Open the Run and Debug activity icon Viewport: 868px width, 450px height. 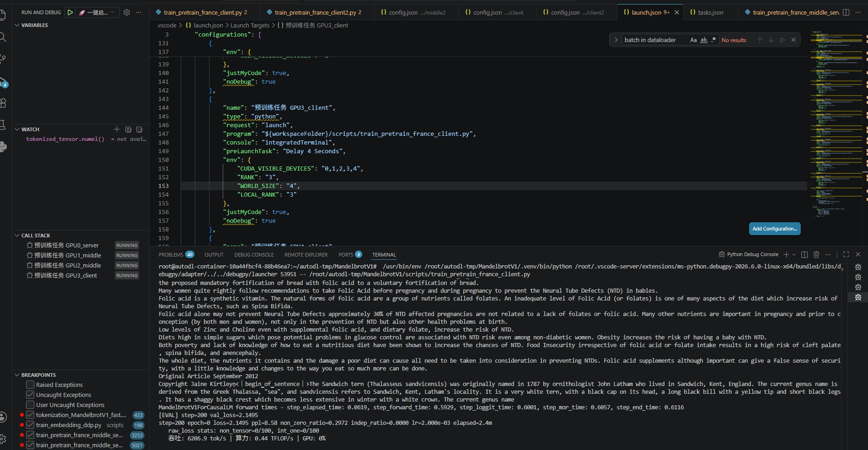tap(3, 82)
